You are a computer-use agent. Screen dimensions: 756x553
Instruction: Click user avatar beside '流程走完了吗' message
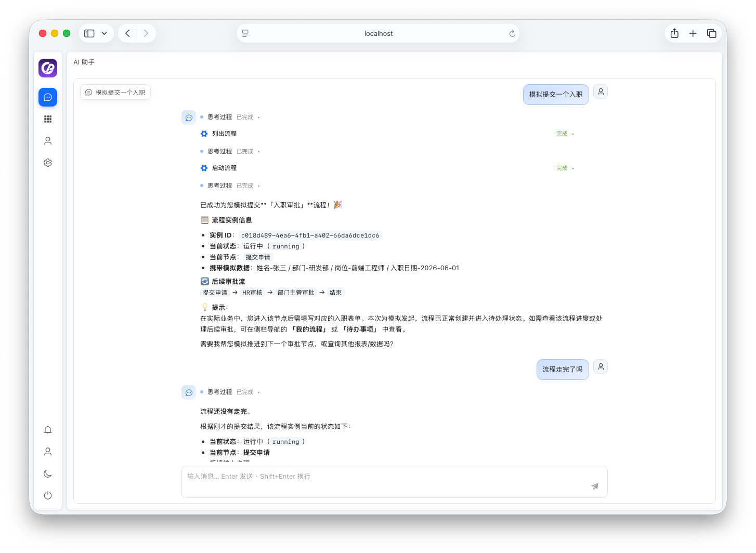[601, 366]
